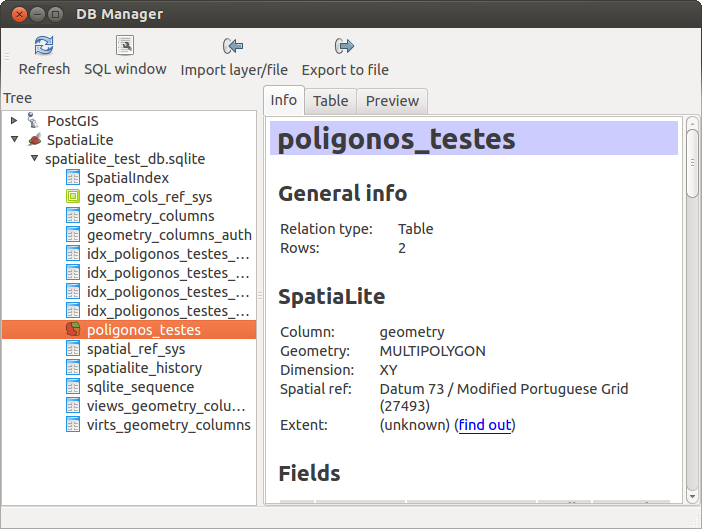Viewport: 702px width, 529px height.
Task: Click the 'find out' extent link
Action: (x=485, y=425)
